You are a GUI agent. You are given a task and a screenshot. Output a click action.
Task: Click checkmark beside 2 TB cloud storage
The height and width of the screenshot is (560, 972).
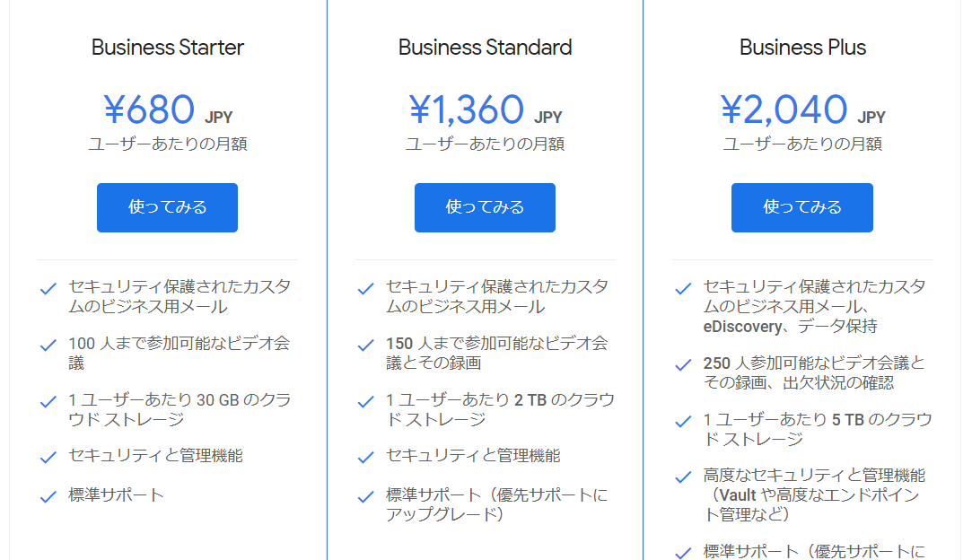(x=366, y=402)
